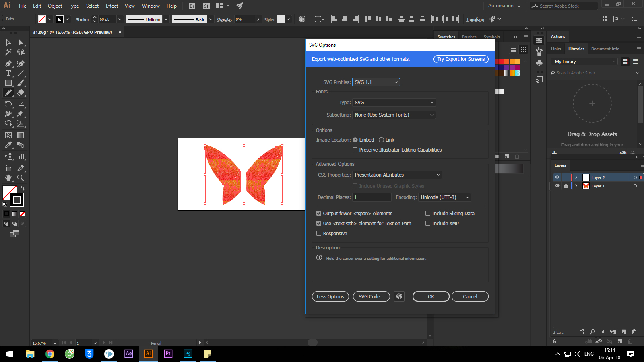Select the Lasso tool
This screenshot has height=362, width=644.
[21, 52]
